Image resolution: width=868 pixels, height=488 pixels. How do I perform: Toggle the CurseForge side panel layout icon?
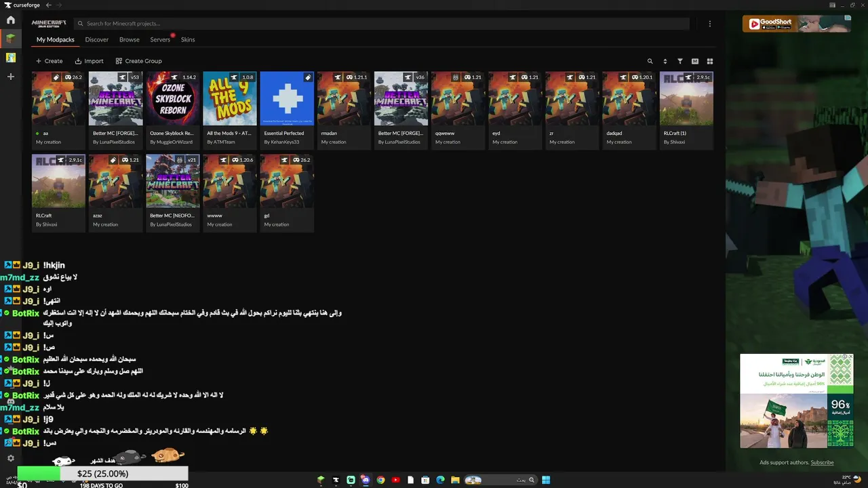[833, 5]
